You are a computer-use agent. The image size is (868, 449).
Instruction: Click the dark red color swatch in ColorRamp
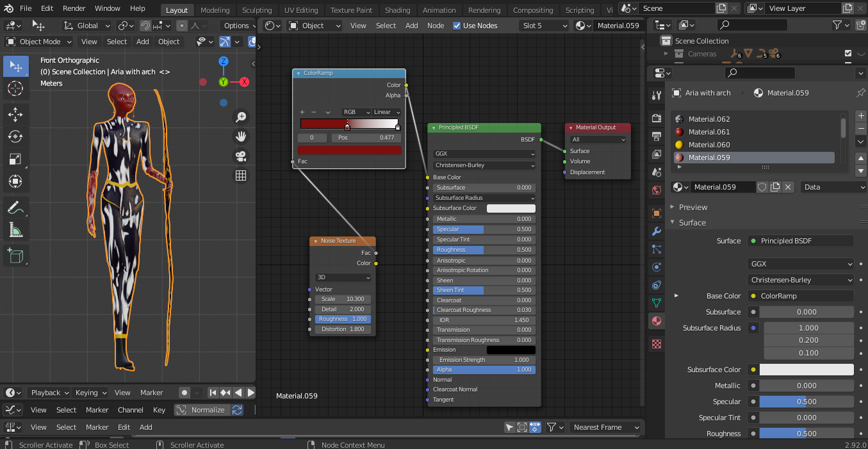349,150
